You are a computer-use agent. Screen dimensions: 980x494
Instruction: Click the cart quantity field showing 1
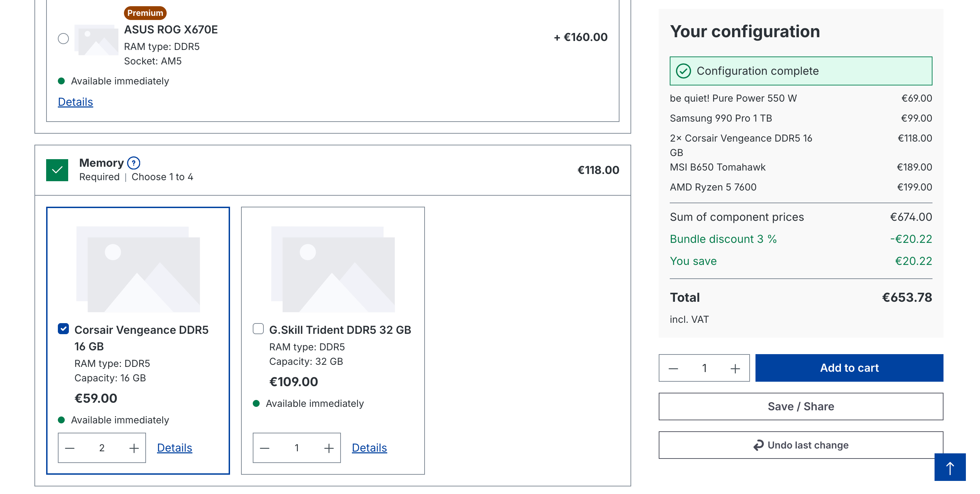[705, 368]
